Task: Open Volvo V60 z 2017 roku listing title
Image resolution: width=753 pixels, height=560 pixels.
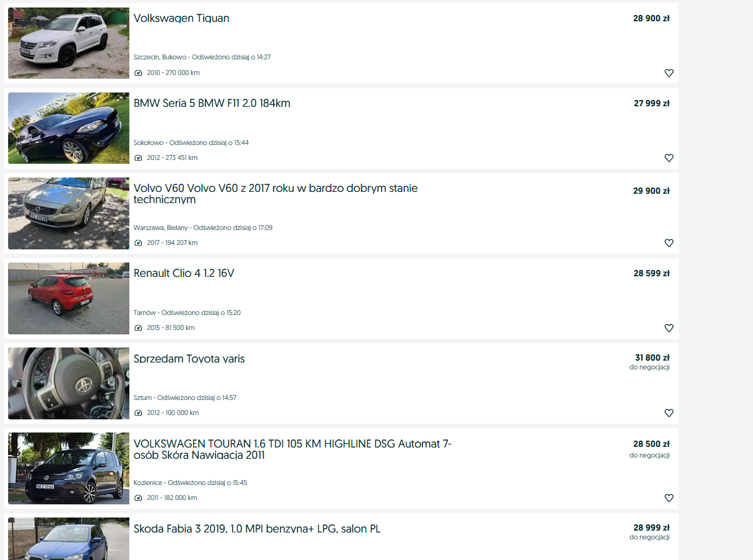Action: (276, 194)
